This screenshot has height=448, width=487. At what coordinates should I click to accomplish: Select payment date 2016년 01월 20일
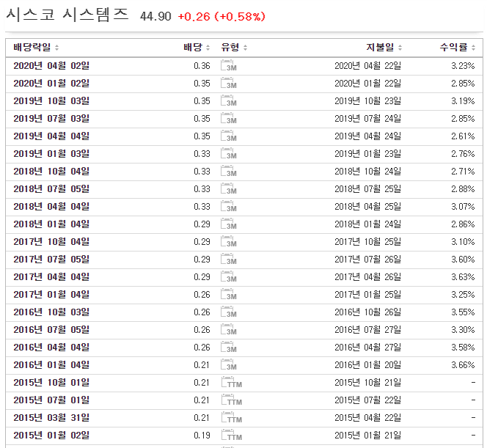point(367,365)
